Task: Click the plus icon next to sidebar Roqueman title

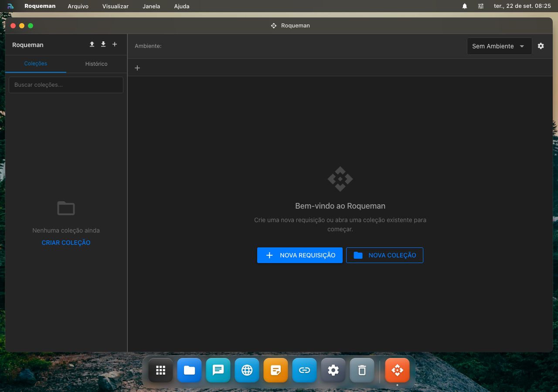Action: pos(115,44)
